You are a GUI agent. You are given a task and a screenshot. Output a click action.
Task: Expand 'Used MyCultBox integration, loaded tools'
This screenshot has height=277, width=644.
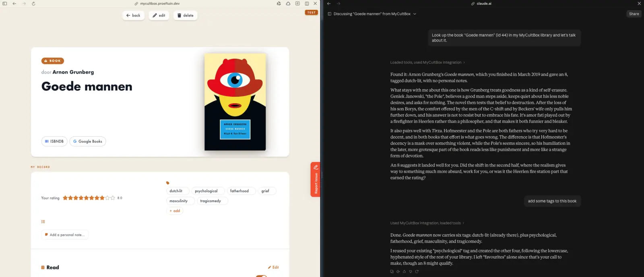point(427,223)
